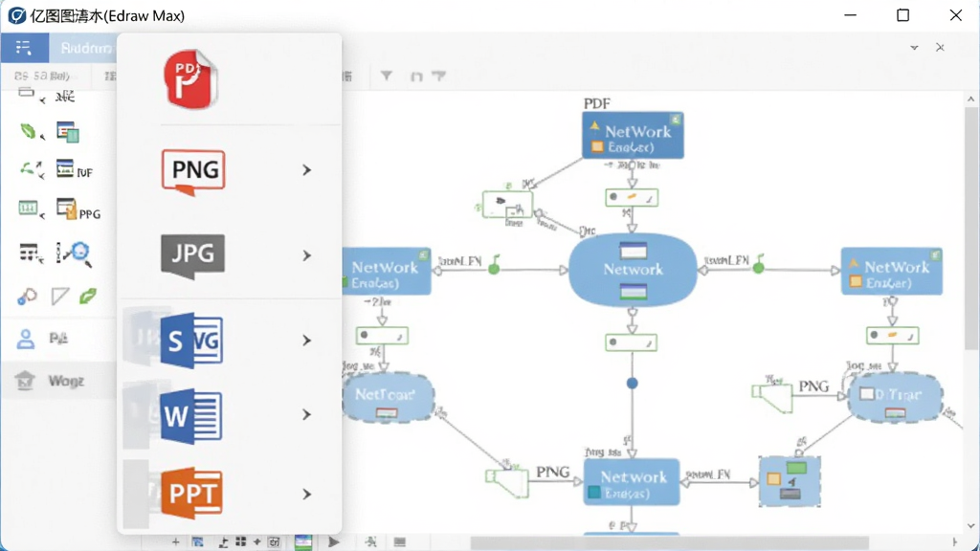
Task: Click the green leaf icon with dropdown arrow
Action: point(30,131)
